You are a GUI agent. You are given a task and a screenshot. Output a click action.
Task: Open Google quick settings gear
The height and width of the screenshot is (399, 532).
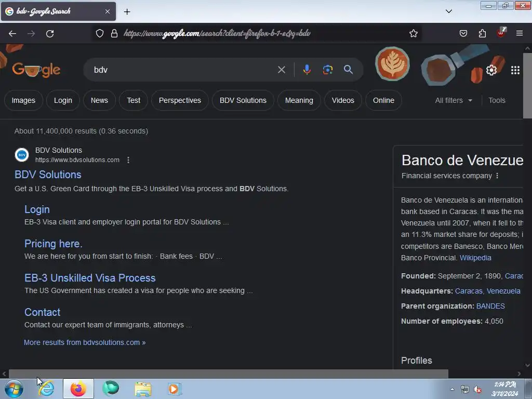pos(491,70)
